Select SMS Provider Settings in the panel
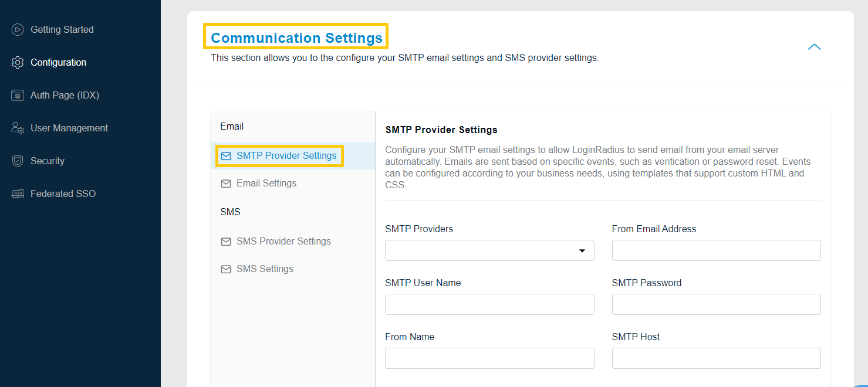The height and width of the screenshot is (387, 868). pyautogui.click(x=283, y=241)
